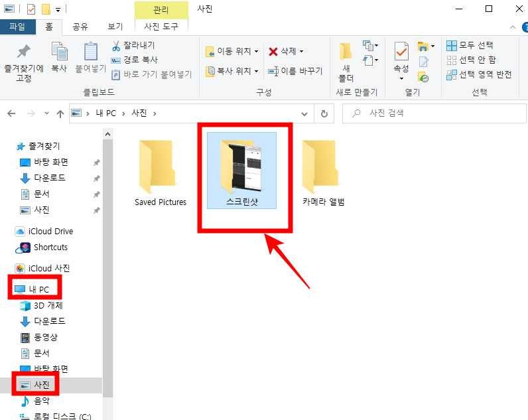Open the new item dropdown icon
Viewport: 528px width, 420px height.
(x=370, y=45)
